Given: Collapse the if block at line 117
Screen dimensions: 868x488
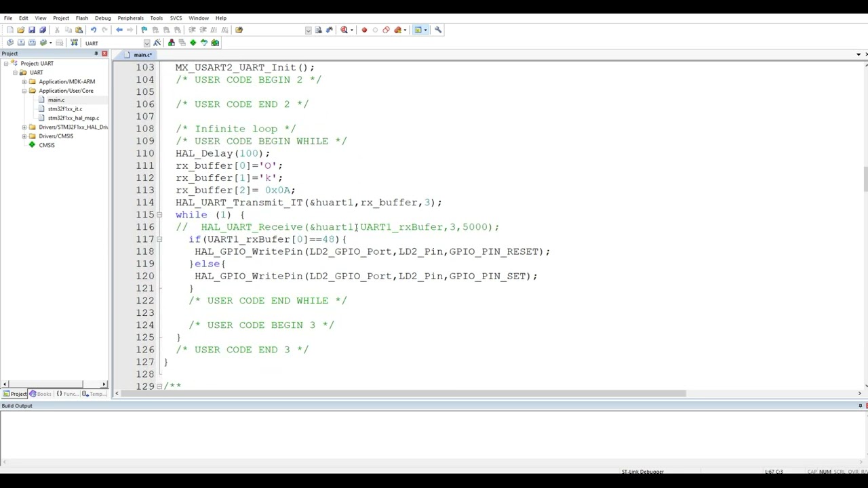Looking at the screenshot, I should pyautogui.click(x=159, y=239).
